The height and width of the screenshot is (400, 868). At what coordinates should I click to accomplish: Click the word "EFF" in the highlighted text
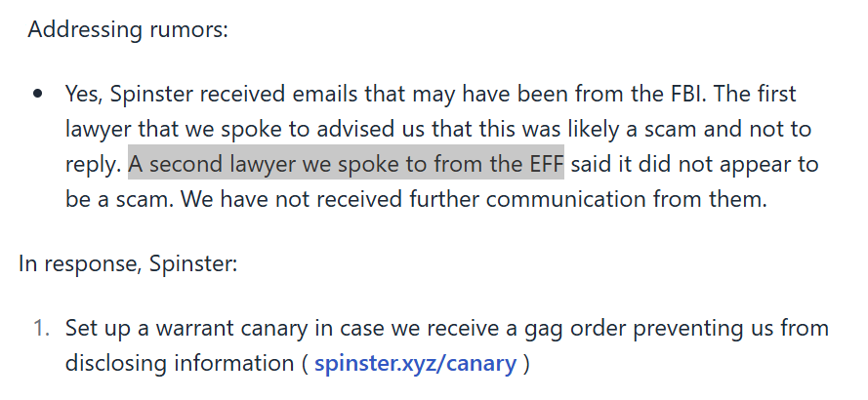(543, 164)
